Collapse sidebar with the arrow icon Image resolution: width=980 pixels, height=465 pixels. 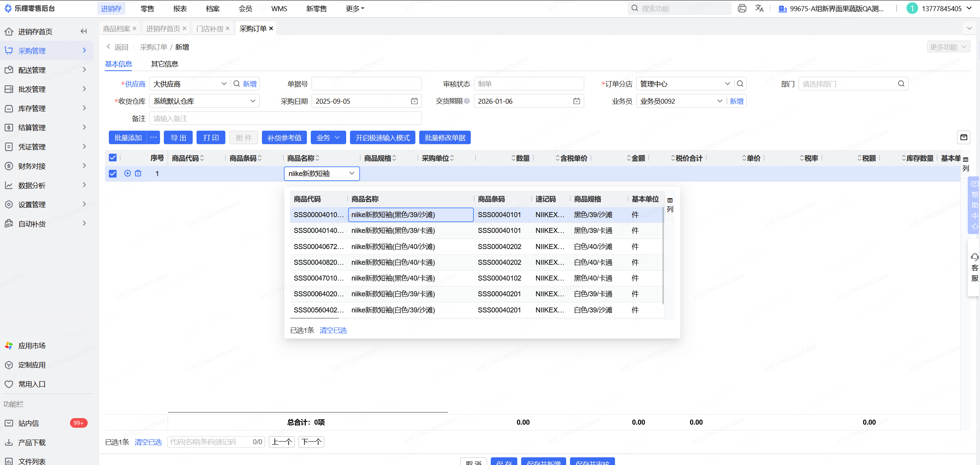point(83,32)
